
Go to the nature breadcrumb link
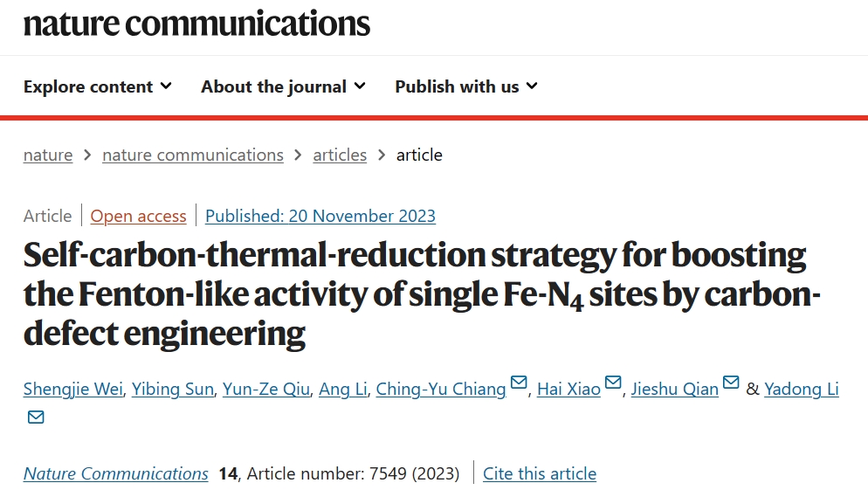pos(48,155)
